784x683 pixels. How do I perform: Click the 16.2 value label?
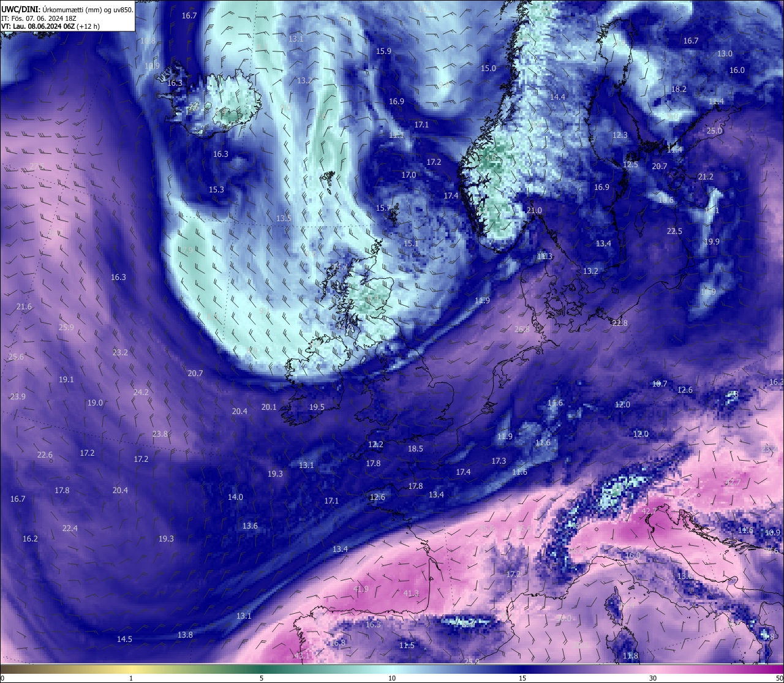(x=30, y=539)
